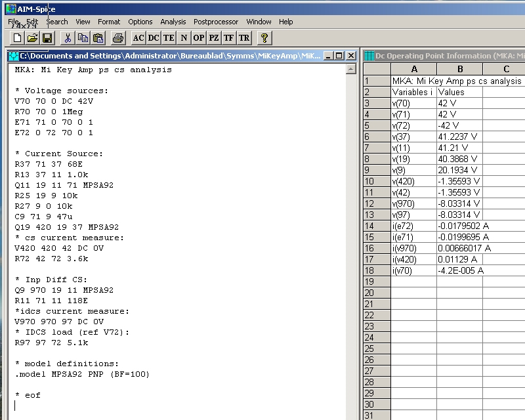
Task: Save the netlist with floppy icon
Action: click(x=47, y=38)
